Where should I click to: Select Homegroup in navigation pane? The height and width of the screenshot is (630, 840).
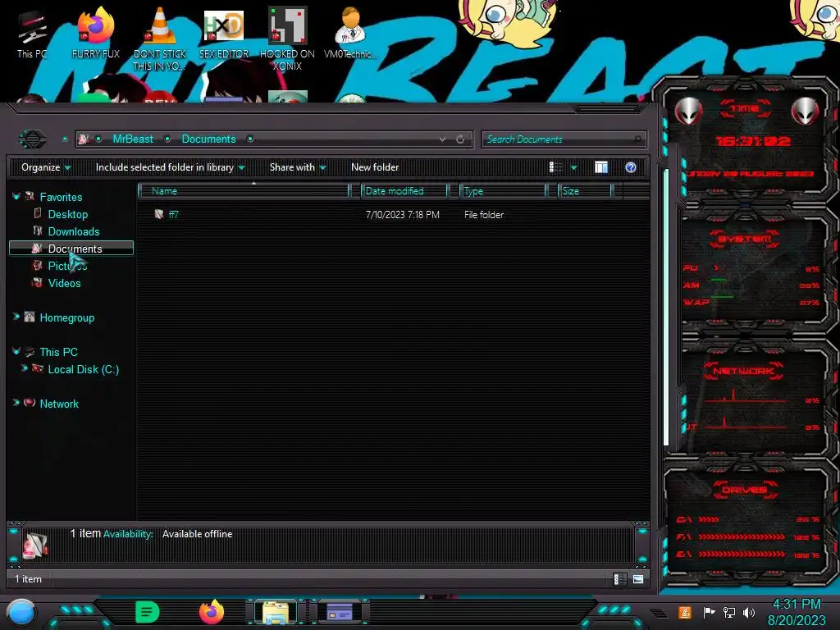[67, 317]
